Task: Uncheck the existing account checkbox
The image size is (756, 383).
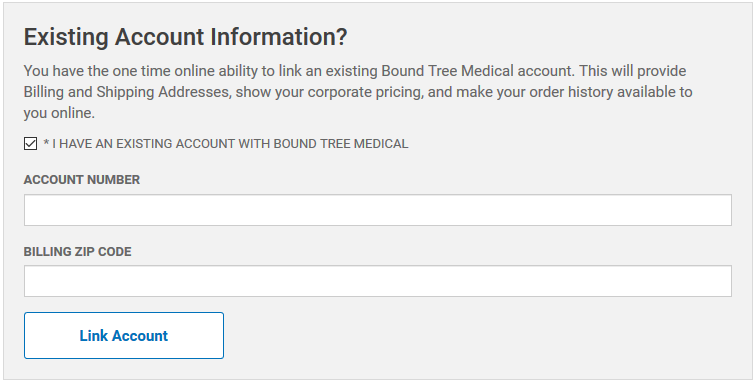Action: 30,143
